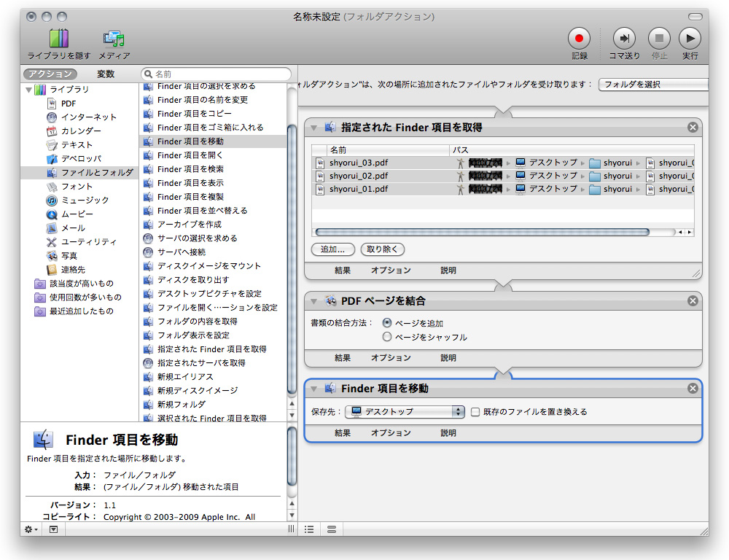
Task: Select the ムービー category
Action: pos(70,214)
